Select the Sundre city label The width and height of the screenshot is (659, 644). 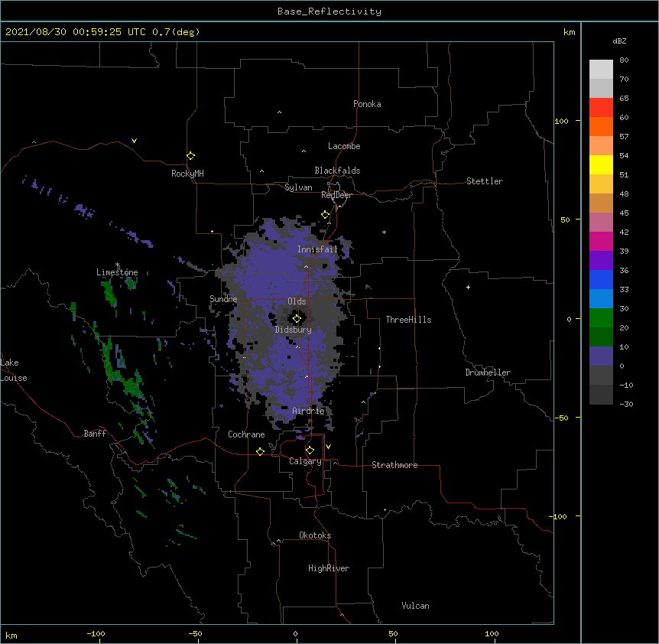[223, 299]
